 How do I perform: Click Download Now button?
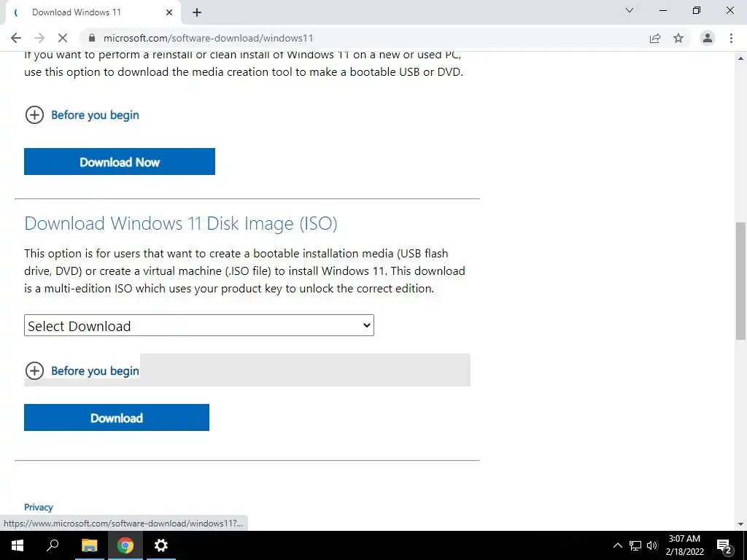point(120,161)
